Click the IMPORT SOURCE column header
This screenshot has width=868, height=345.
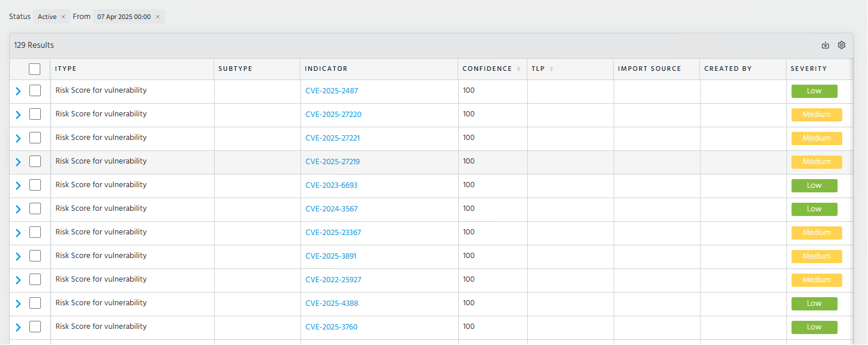click(649, 69)
